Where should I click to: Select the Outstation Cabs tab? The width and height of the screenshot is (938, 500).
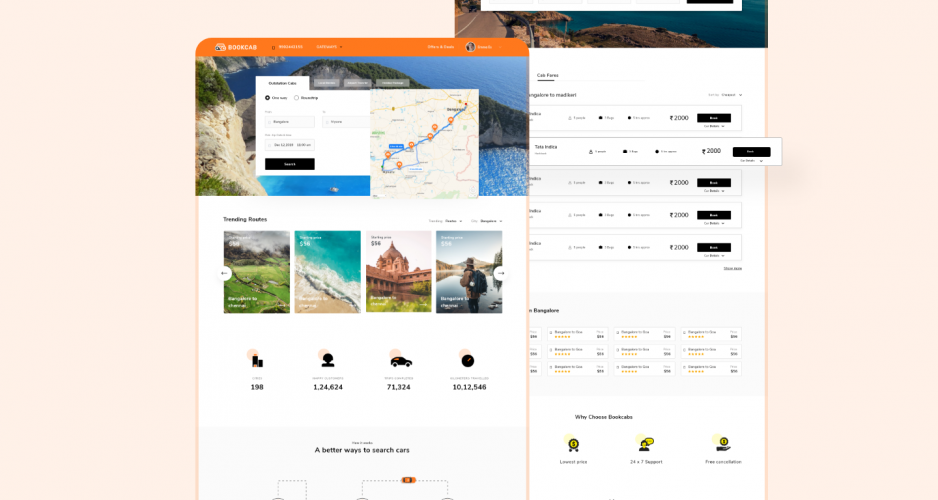(x=282, y=83)
